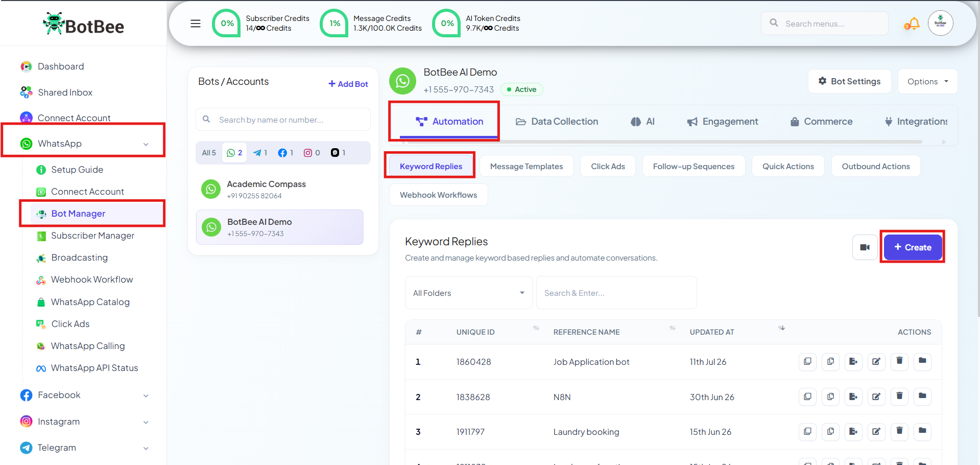Open WhatsApp Catalog in the sidebar
Viewport: 980px width, 465px height.
coord(90,302)
